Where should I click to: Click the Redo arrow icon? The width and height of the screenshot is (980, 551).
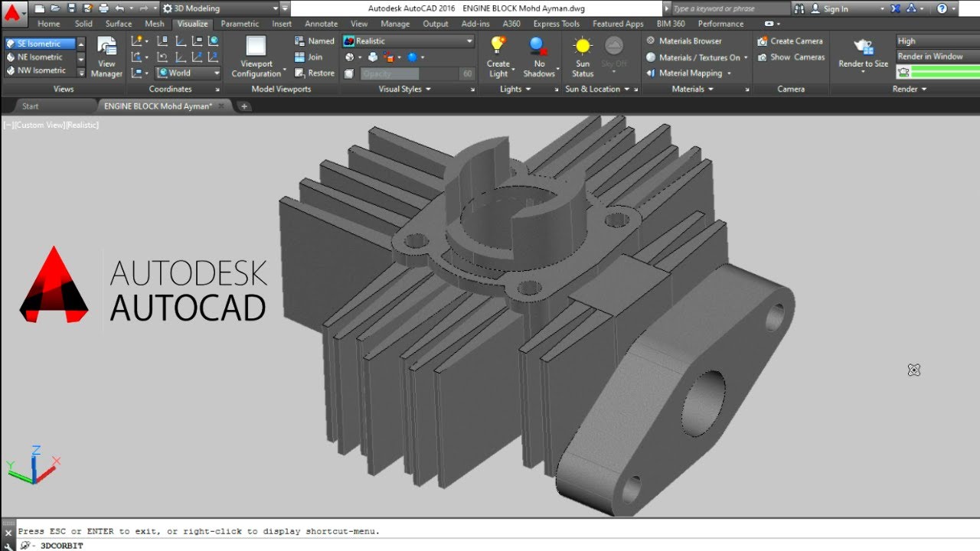pyautogui.click(x=143, y=8)
